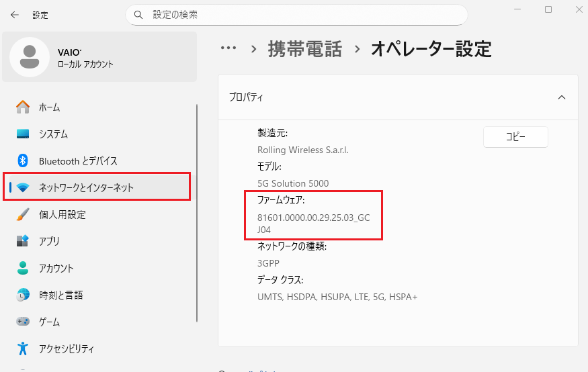Viewport: 588px width, 372px height.
Task: Select the Accounts person icon
Action: 24,268
